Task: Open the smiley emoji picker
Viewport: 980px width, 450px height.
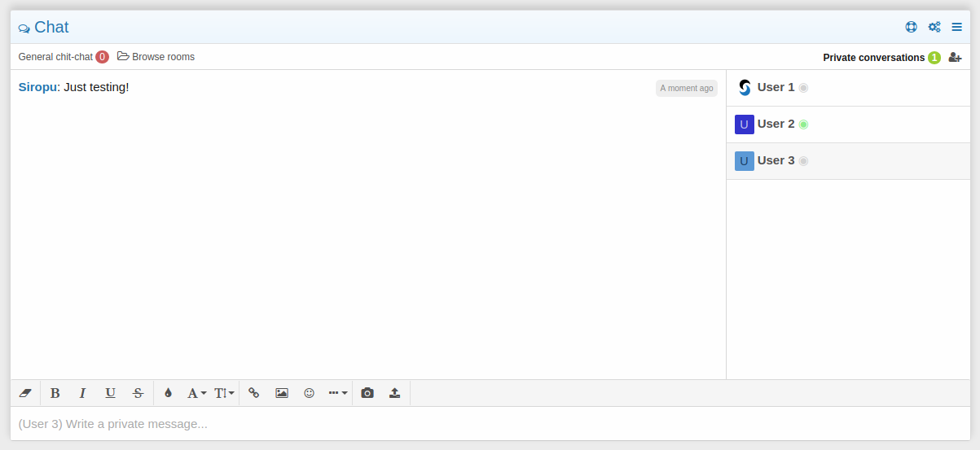Action: coord(309,393)
